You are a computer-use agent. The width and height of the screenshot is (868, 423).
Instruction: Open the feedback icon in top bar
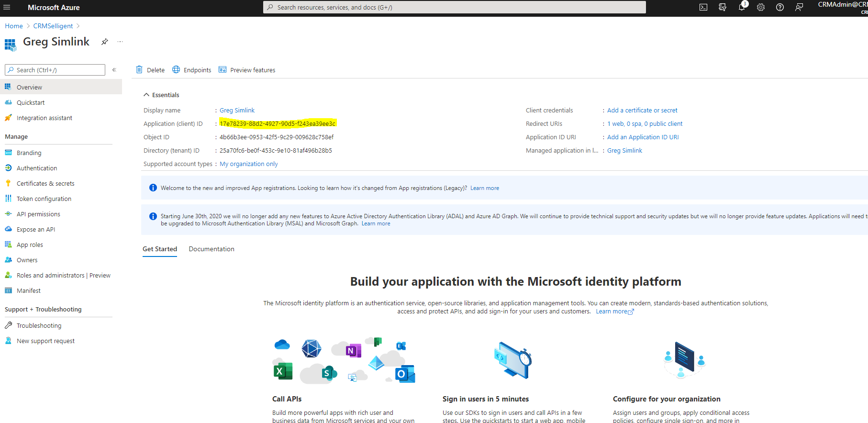pos(799,7)
